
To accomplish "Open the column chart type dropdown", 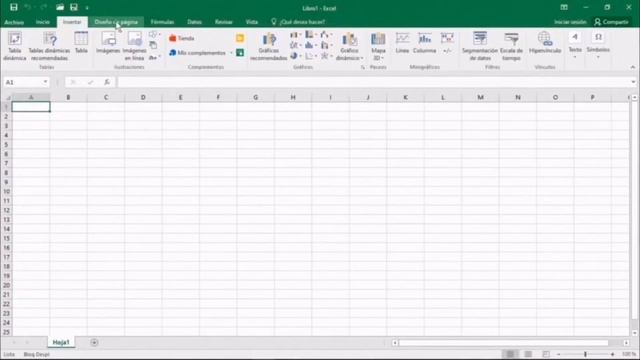I will 296,35.
